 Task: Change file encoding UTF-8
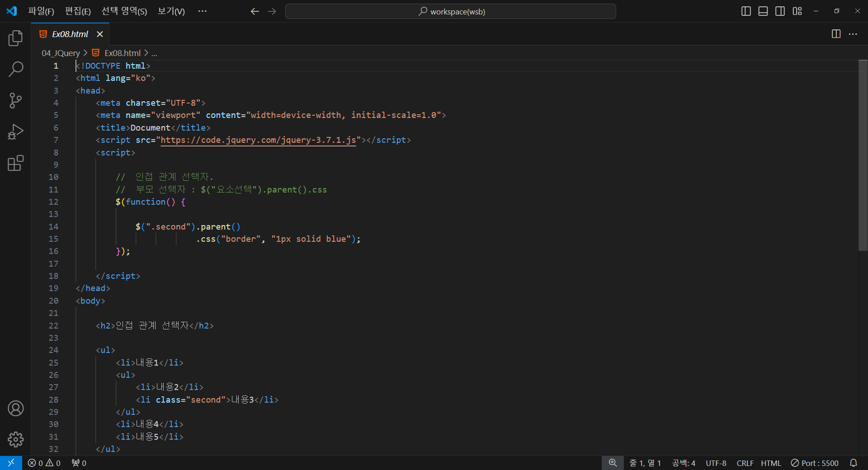(x=716, y=463)
